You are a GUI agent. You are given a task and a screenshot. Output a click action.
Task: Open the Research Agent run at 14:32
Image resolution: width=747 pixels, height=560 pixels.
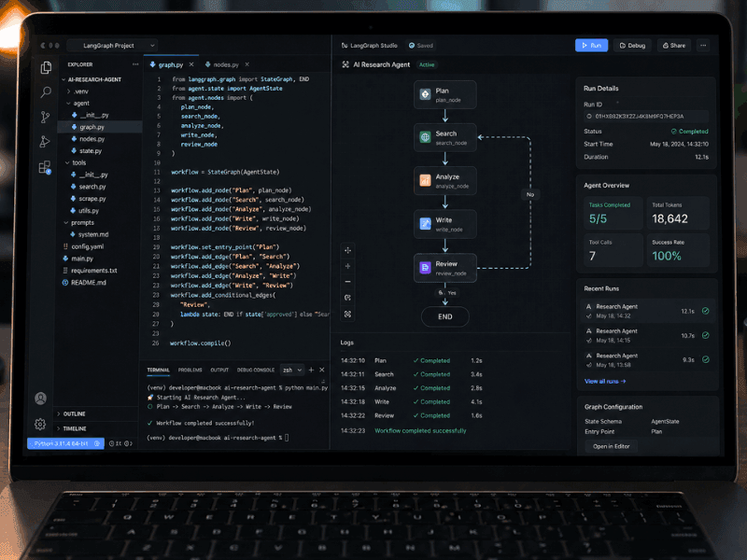[x=647, y=311]
